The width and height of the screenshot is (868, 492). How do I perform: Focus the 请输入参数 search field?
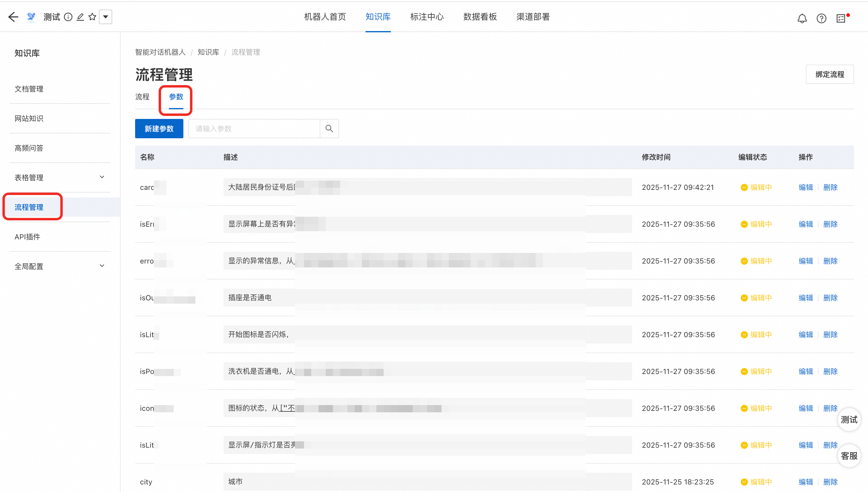[x=254, y=128]
